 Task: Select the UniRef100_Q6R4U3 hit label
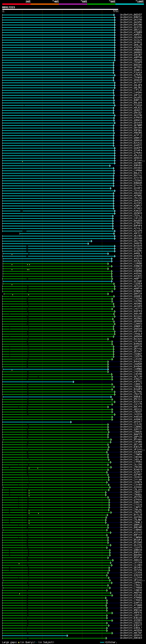tap(131, 60)
